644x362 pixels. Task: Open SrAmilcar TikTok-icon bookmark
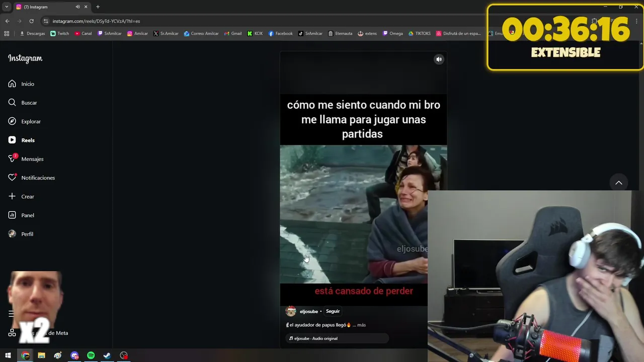(310, 34)
